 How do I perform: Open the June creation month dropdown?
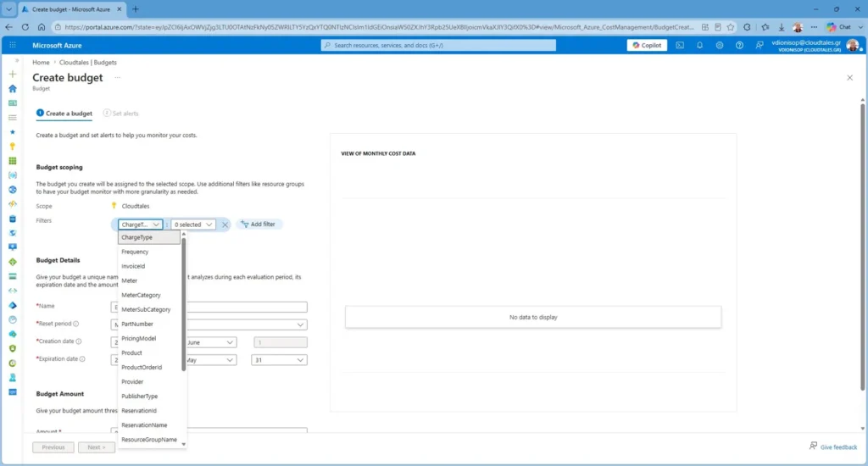click(x=211, y=342)
